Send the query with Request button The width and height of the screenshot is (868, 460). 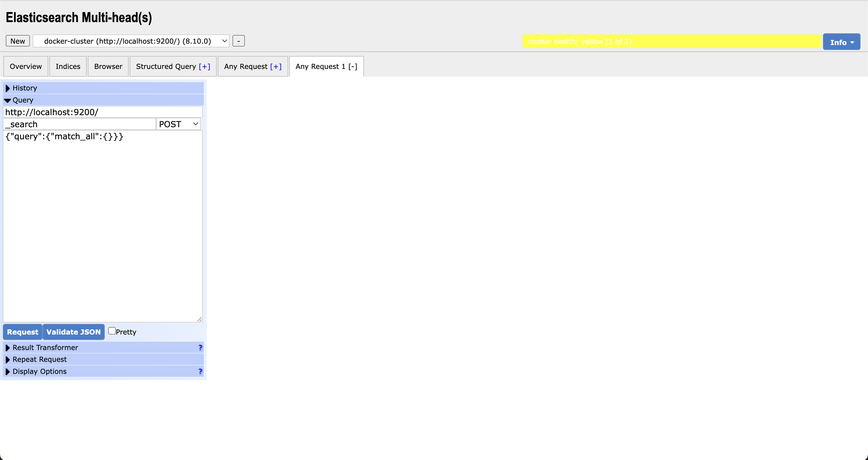23,332
